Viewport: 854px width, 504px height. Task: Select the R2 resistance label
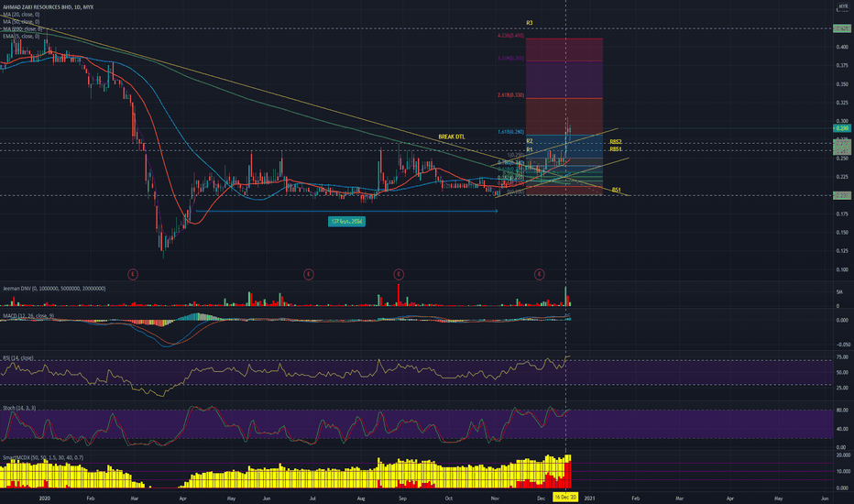[530, 141]
